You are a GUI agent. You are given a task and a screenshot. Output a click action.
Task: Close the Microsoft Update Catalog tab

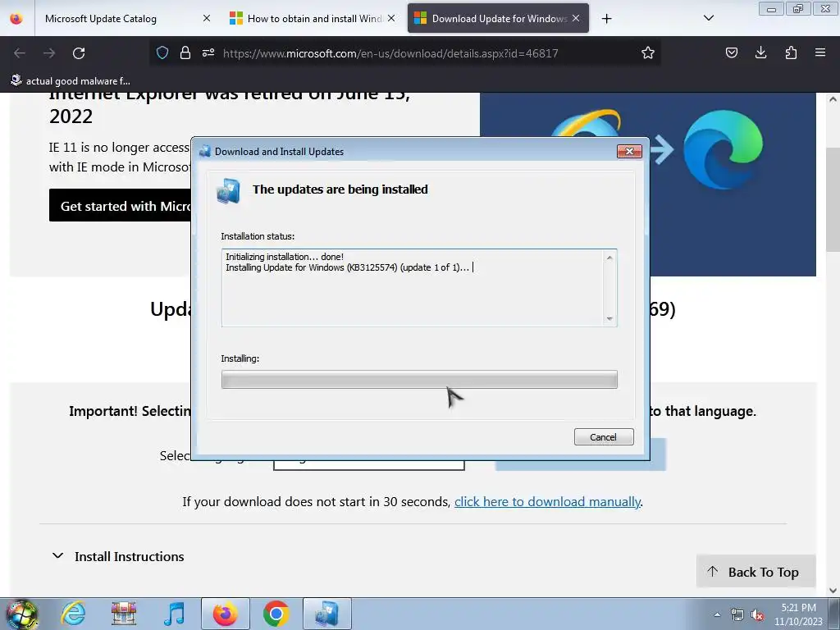(206, 18)
